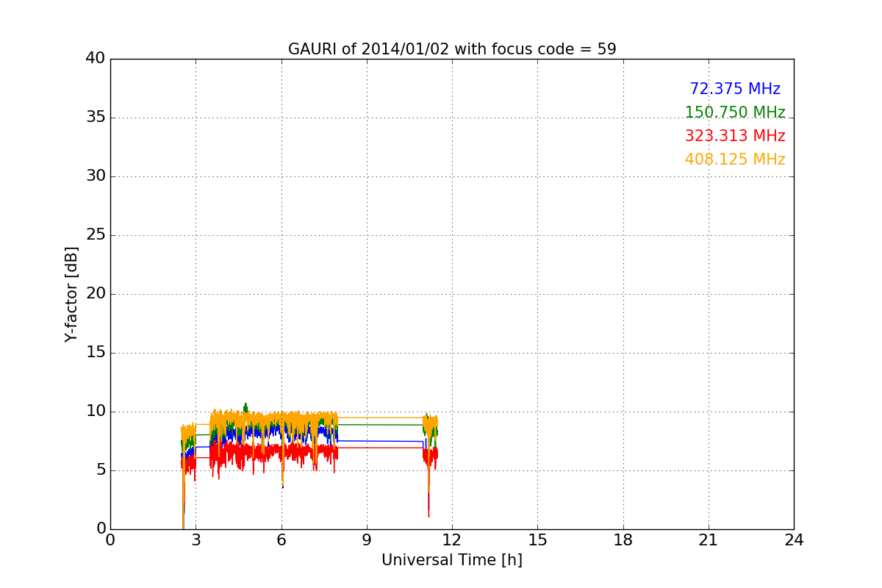This screenshot has height=588, width=882.
Task: Click x-axis tick label 6
Action: click(x=282, y=539)
